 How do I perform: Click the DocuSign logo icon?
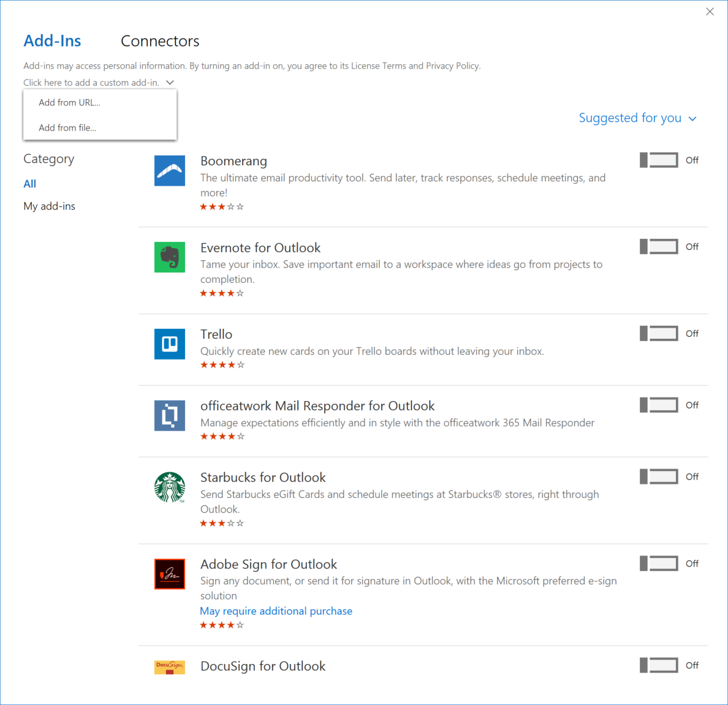click(x=170, y=667)
